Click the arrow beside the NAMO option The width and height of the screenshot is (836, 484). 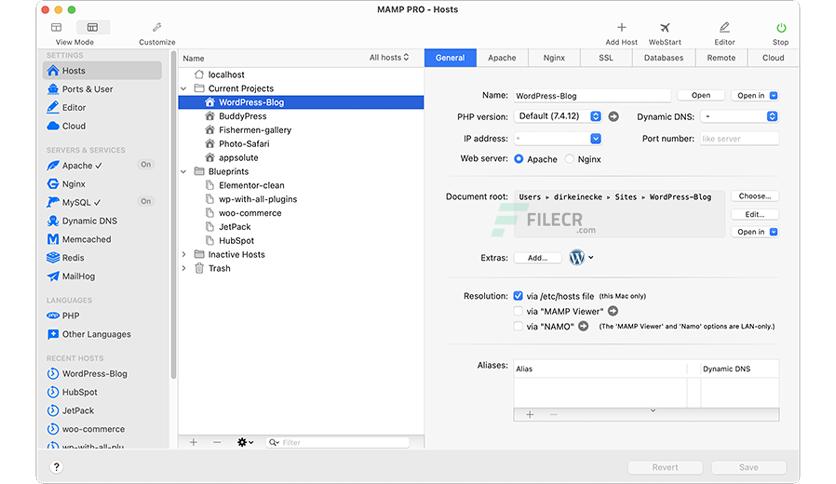[x=583, y=326]
